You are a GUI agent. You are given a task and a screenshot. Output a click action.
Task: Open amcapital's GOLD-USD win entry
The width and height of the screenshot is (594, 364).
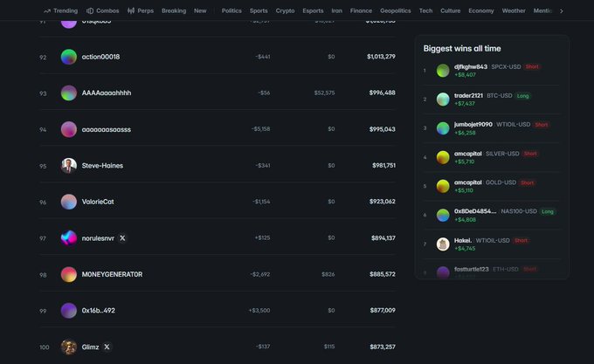point(492,186)
